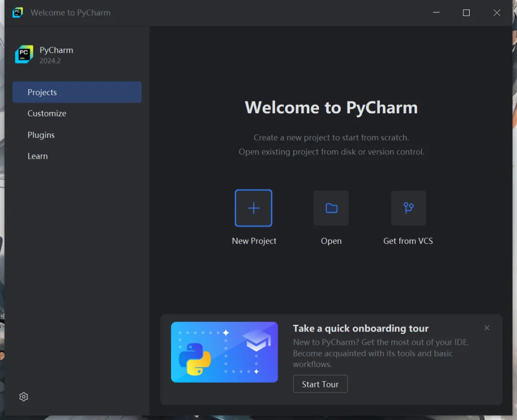
Task: Click the 2024.2 version text
Action: (50, 61)
